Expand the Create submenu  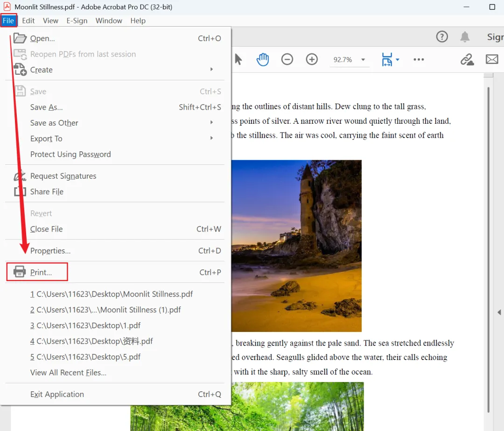coord(115,70)
